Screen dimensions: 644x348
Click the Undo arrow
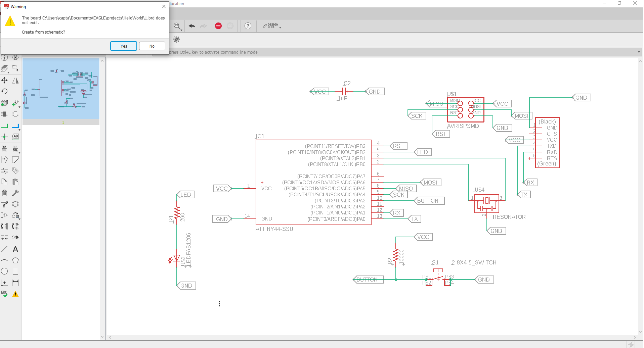pyautogui.click(x=192, y=26)
